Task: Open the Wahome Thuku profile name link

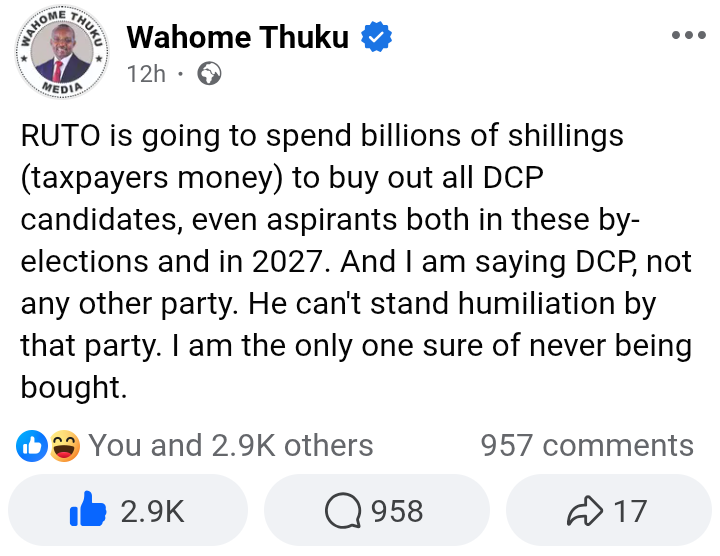Action: pos(238,38)
